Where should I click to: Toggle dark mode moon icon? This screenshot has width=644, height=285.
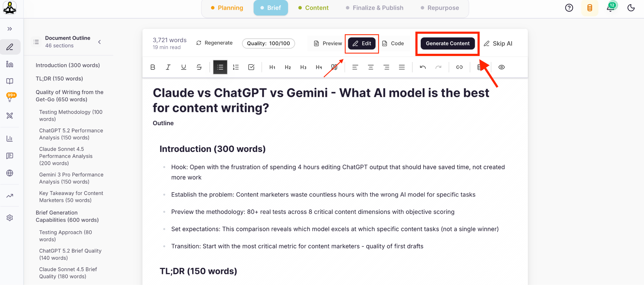[x=631, y=8]
